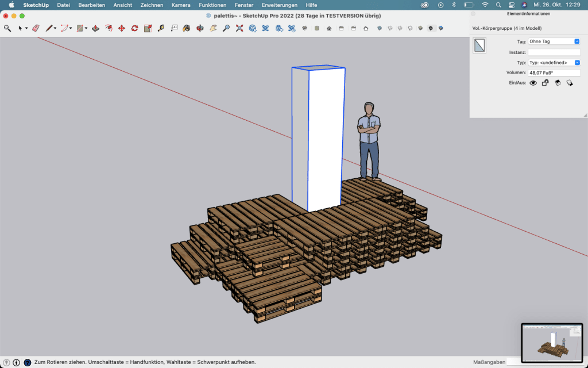Click the Zoom Extents icon
Image resolution: width=588 pixels, height=368 pixels.
pyautogui.click(x=239, y=28)
